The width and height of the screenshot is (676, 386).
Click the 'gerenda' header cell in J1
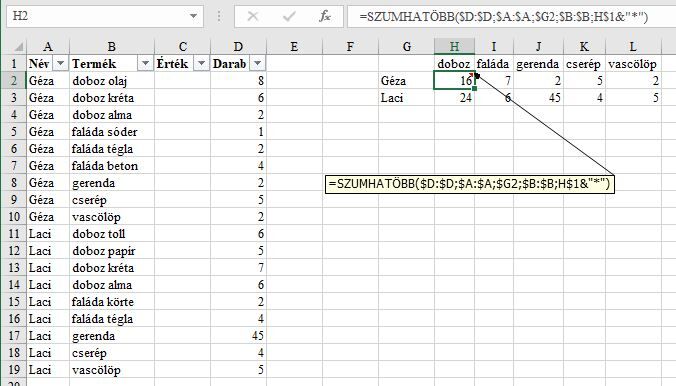coord(538,64)
